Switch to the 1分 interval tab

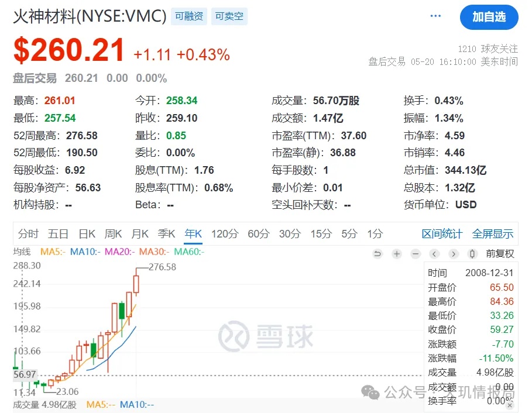pyautogui.click(x=375, y=233)
